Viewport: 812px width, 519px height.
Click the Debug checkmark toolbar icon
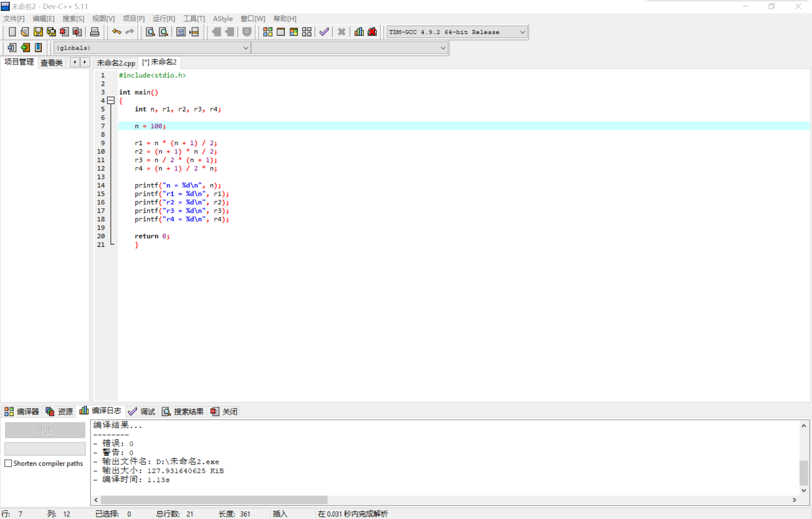coord(324,32)
